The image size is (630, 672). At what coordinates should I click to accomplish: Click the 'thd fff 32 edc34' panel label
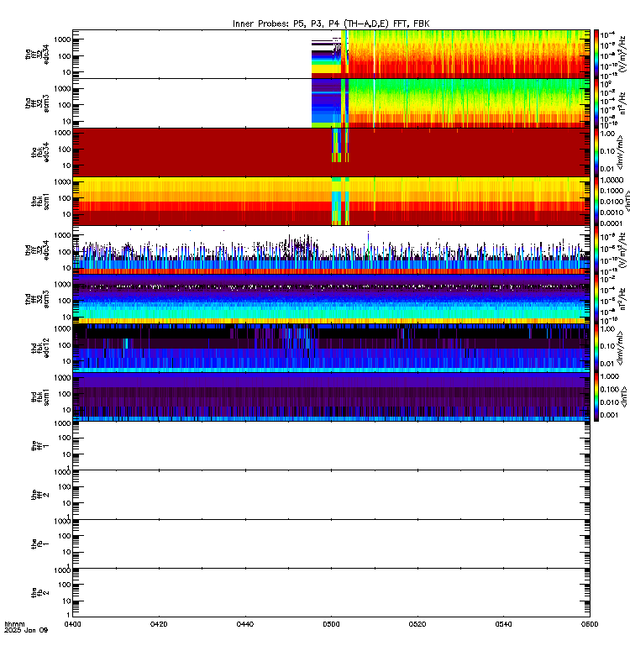click(x=37, y=250)
